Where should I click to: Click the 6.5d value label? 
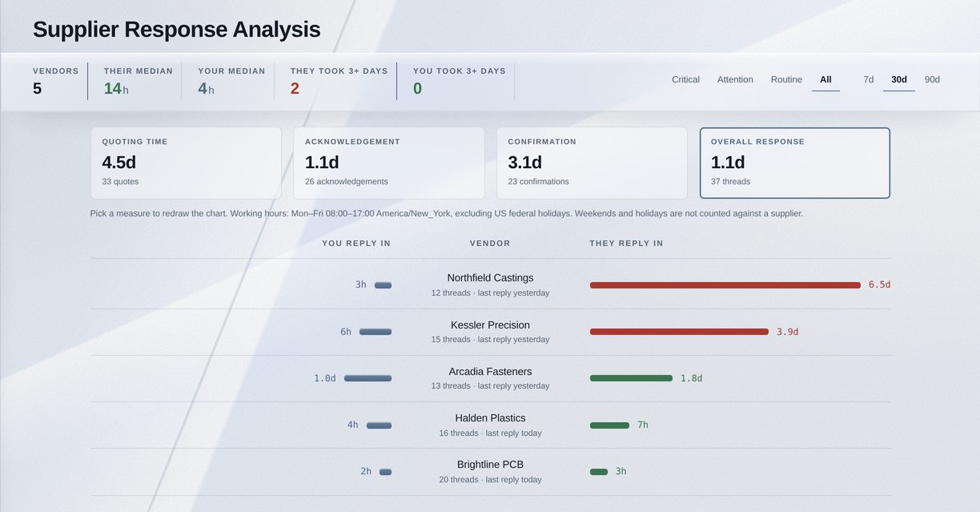pyautogui.click(x=879, y=284)
